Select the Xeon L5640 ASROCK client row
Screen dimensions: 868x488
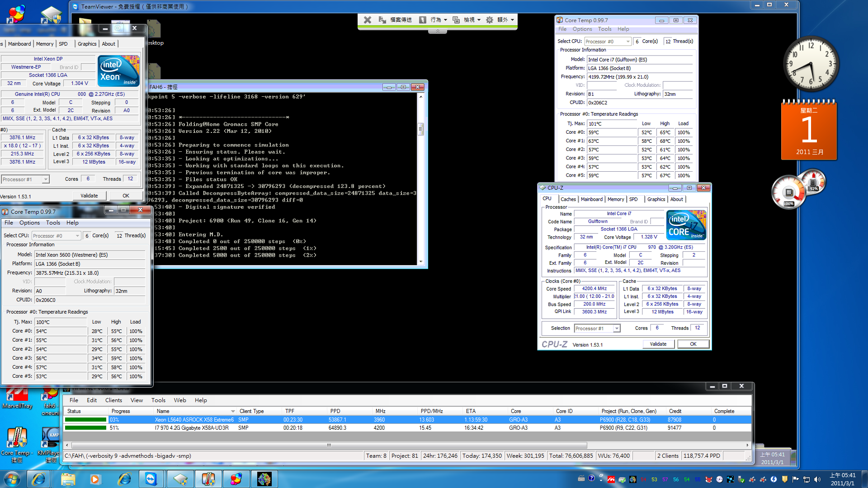click(x=407, y=420)
